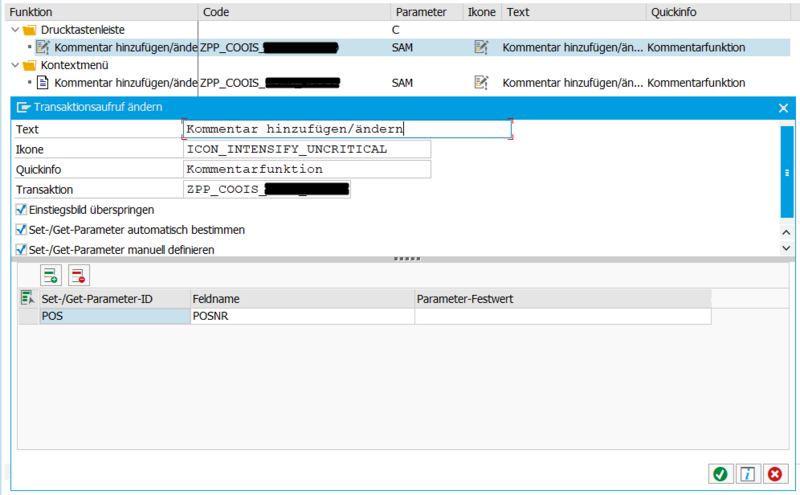The image size is (800, 495).
Task: Click the Text column header
Action: pos(574,12)
